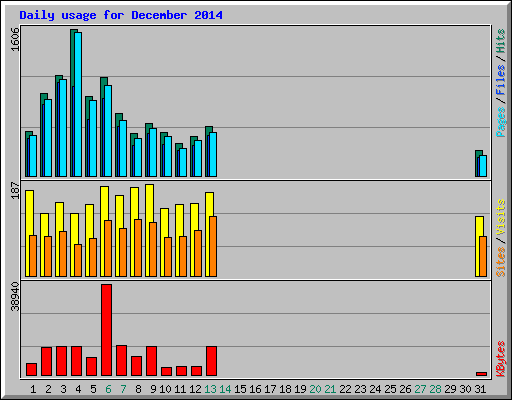
Task: Click the KBytes legend label
Action: pos(501,359)
